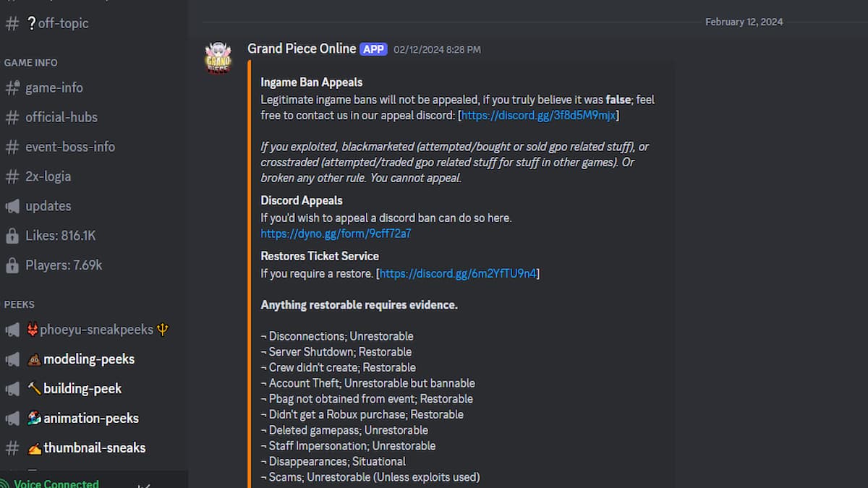Click the lock icon beside Likes: 816.1K
Viewport: 868px width, 488px height.
pyautogui.click(x=12, y=235)
